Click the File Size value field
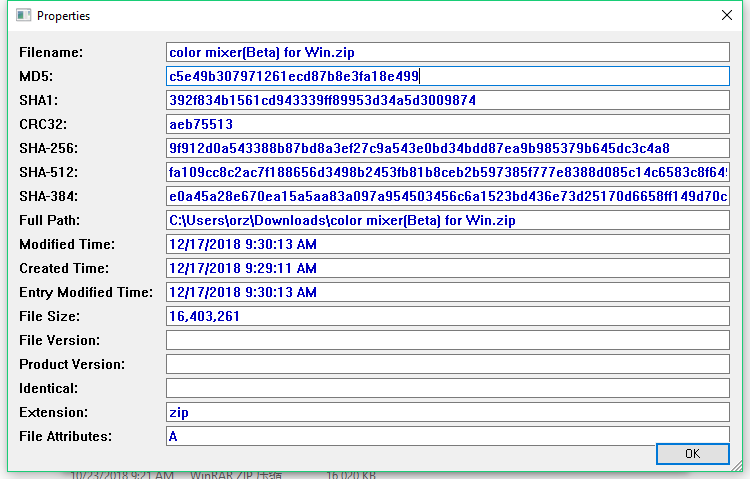This screenshot has width=750, height=479. 447,316
